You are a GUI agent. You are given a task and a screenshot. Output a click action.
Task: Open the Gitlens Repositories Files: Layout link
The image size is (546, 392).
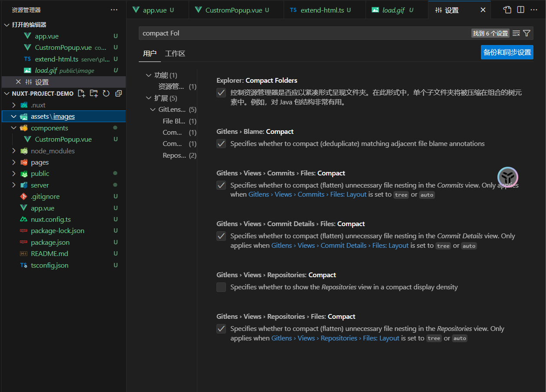click(335, 338)
